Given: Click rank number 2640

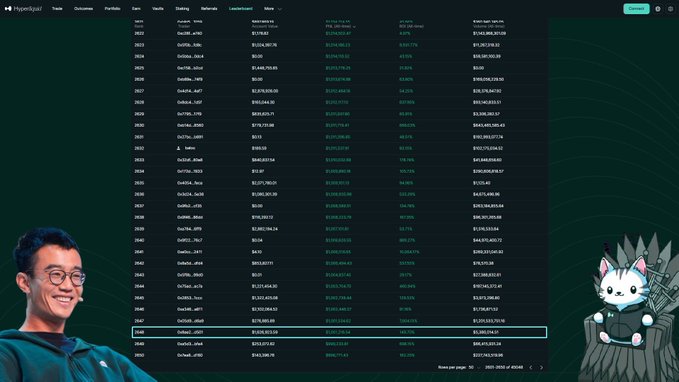Looking at the screenshot, I should 139,240.
